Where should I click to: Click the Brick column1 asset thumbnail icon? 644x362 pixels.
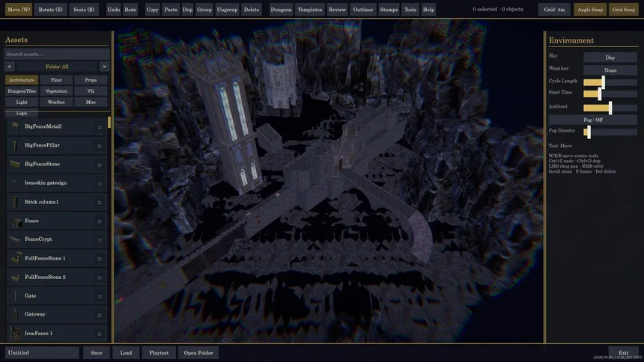tap(15, 202)
